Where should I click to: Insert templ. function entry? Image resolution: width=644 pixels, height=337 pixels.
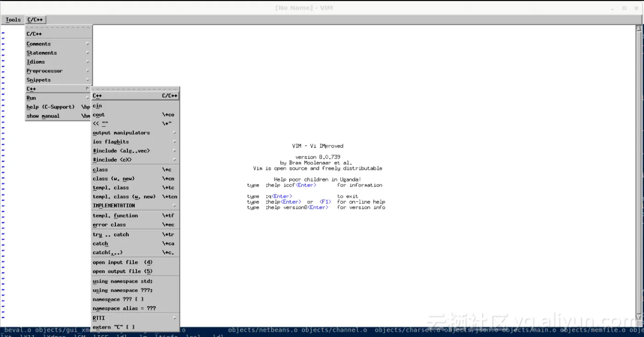point(136,215)
